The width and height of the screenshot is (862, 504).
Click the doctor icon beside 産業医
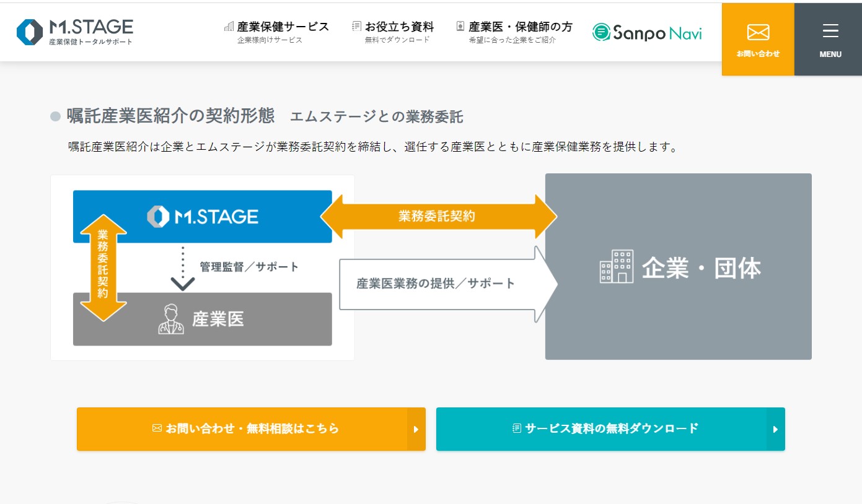(171, 319)
